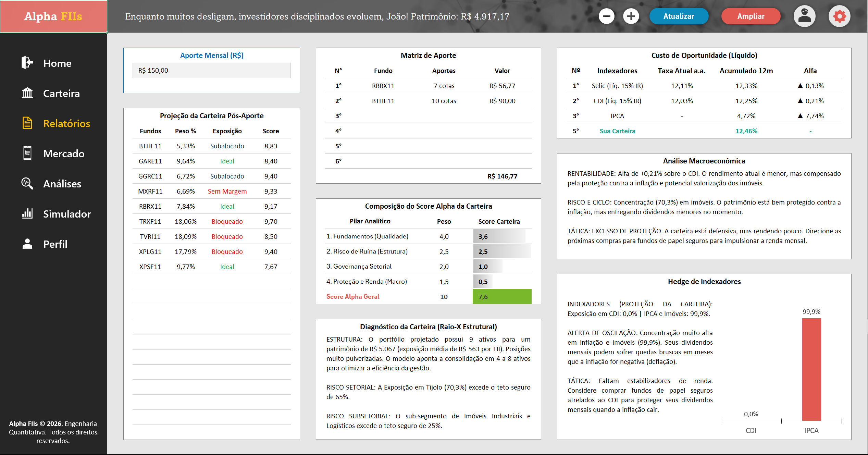
Task: Click the Score Alpha Geral green bar
Action: pos(502,297)
